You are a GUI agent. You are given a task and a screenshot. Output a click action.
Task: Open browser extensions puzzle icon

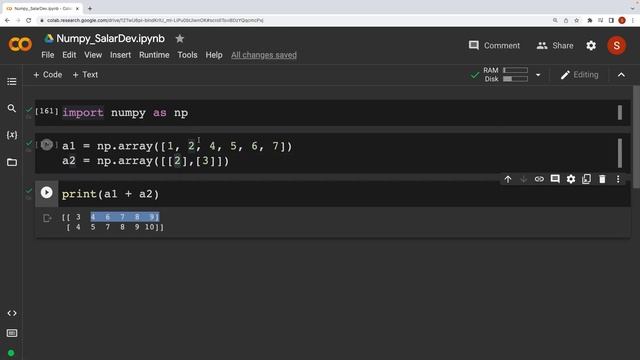tap(589, 20)
